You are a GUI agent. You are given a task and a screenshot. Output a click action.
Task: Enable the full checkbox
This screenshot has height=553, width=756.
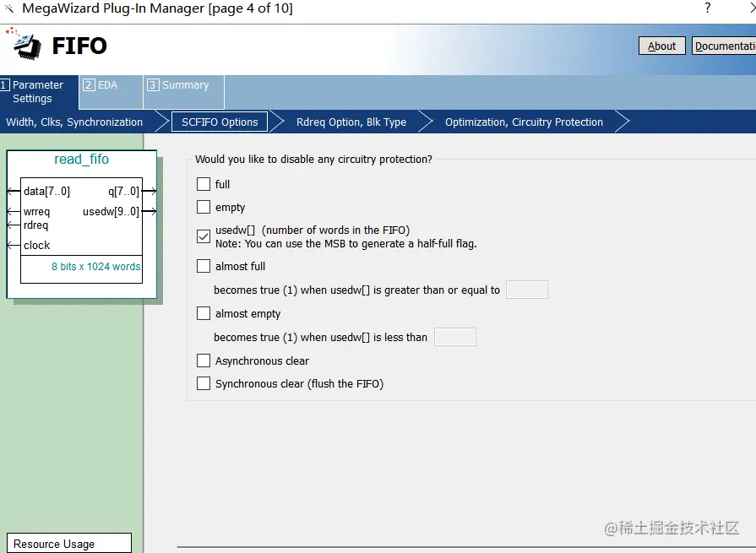tap(204, 184)
